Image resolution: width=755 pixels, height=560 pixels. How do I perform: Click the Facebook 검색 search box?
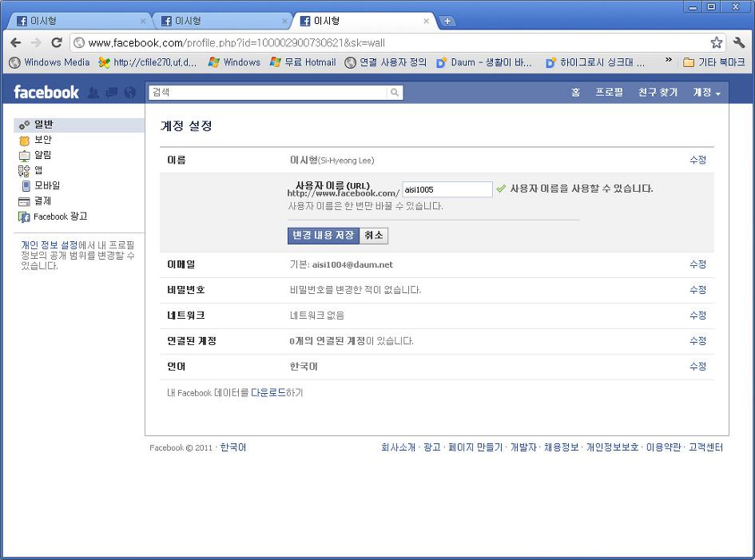click(268, 93)
